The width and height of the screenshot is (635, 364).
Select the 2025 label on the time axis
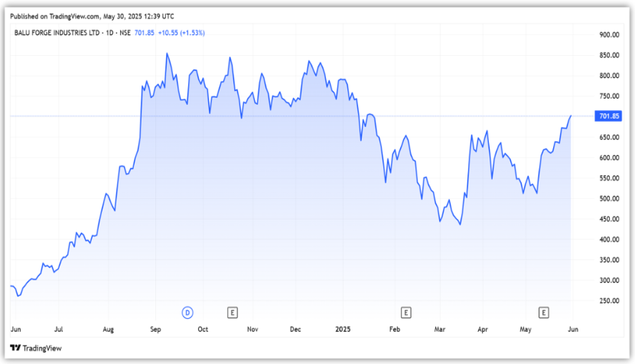tap(344, 329)
